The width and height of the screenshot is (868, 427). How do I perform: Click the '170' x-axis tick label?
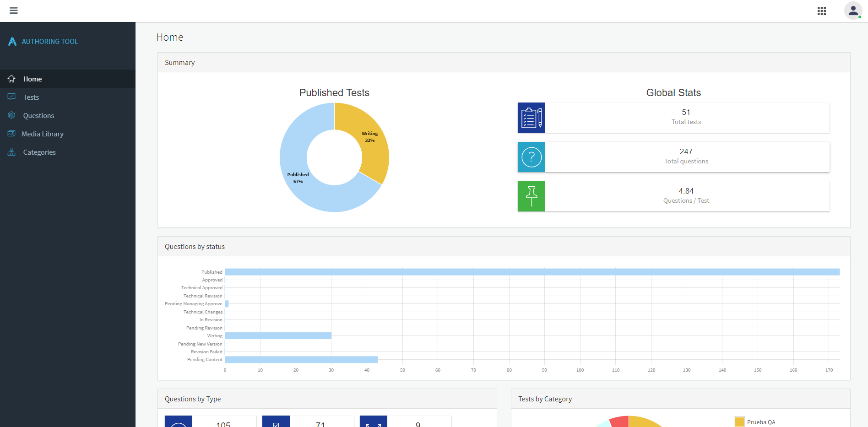coord(829,370)
